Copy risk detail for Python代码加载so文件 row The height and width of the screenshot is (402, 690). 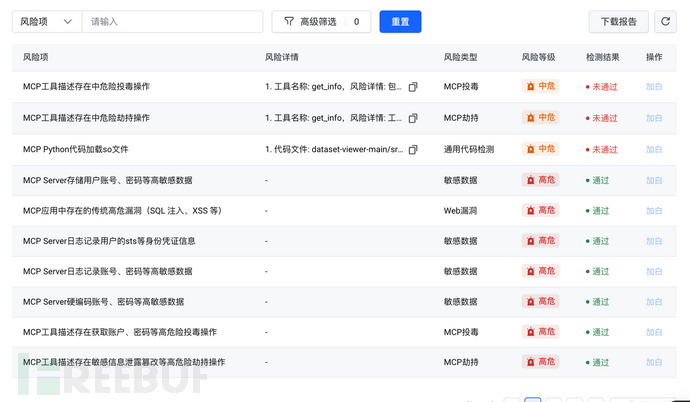coord(413,149)
